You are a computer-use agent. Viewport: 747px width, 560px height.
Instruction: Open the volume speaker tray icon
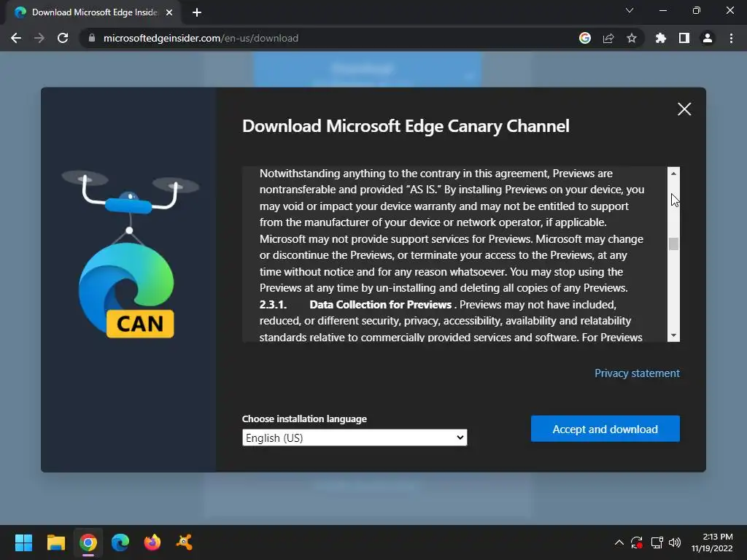pyautogui.click(x=675, y=542)
